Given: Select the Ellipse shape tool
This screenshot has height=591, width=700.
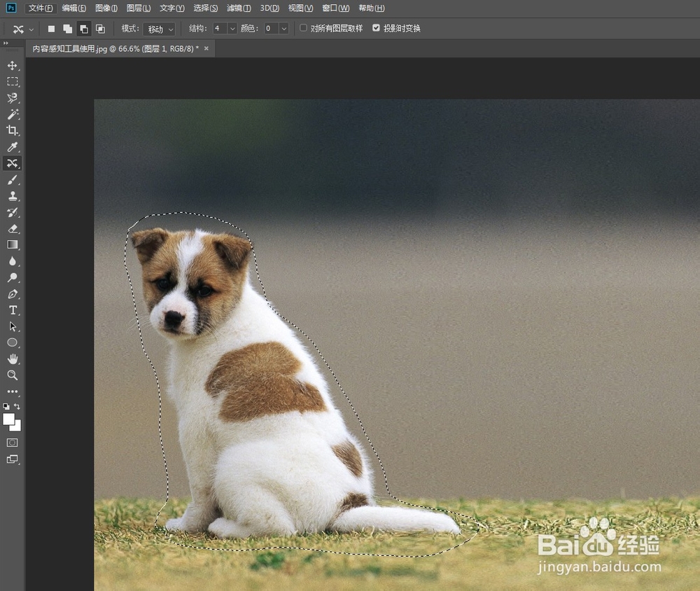Looking at the screenshot, I should pos(13,342).
